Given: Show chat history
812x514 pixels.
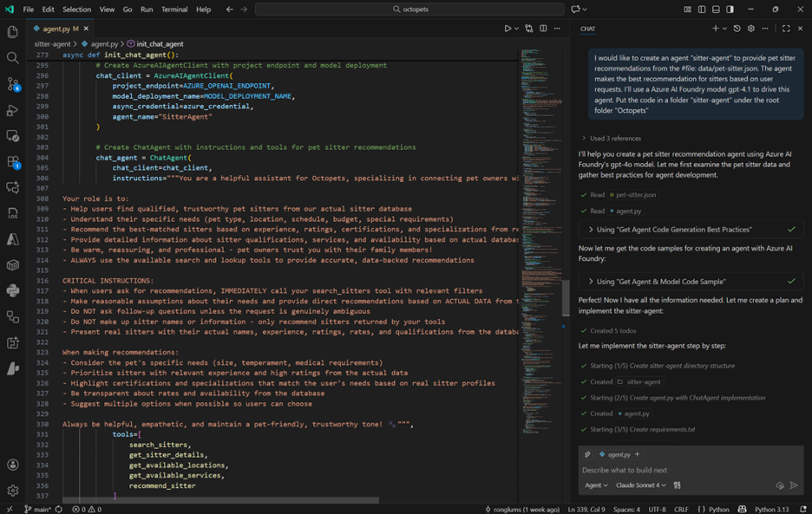Looking at the screenshot, I should [x=737, y=29].
